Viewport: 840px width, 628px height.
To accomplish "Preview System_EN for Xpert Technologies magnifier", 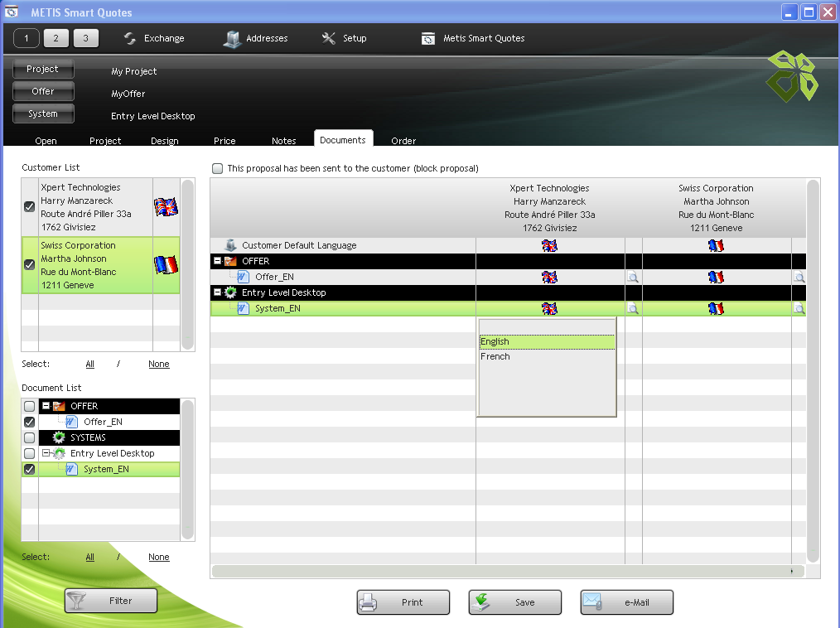I will point(633,309).
